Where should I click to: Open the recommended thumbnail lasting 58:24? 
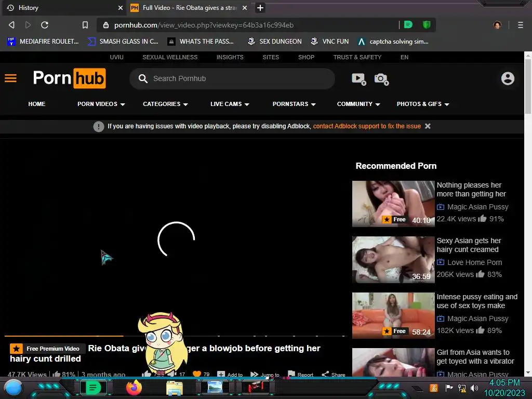point(393,315)
